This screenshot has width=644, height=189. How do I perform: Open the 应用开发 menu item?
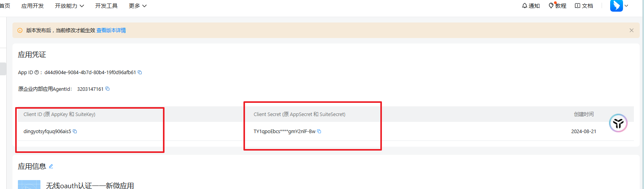tap(33, 6)
